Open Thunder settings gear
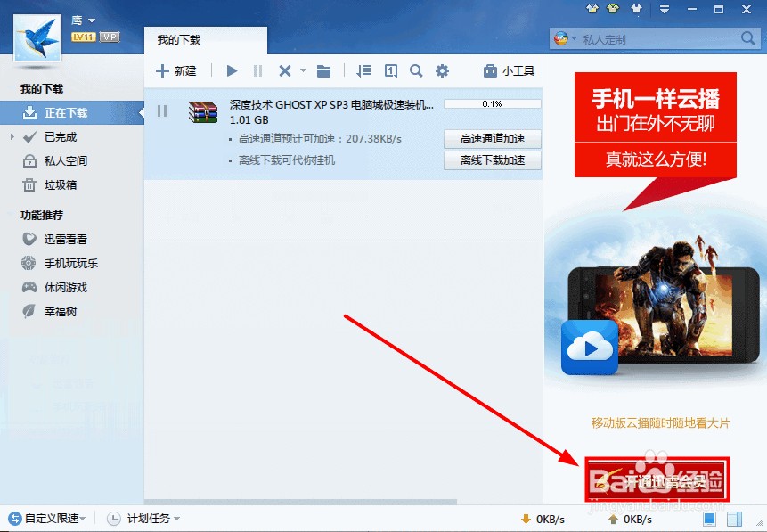 443,70
